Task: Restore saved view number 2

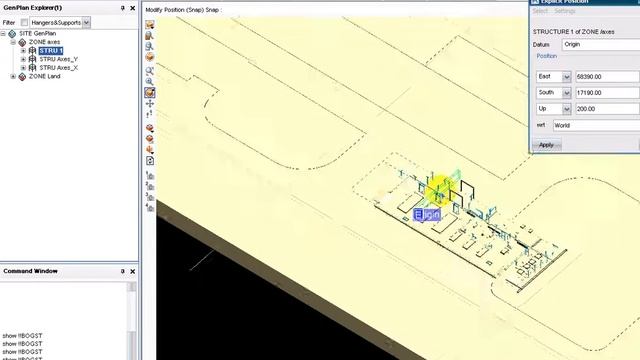Action: pyautogui.click(x=150, y=187)
